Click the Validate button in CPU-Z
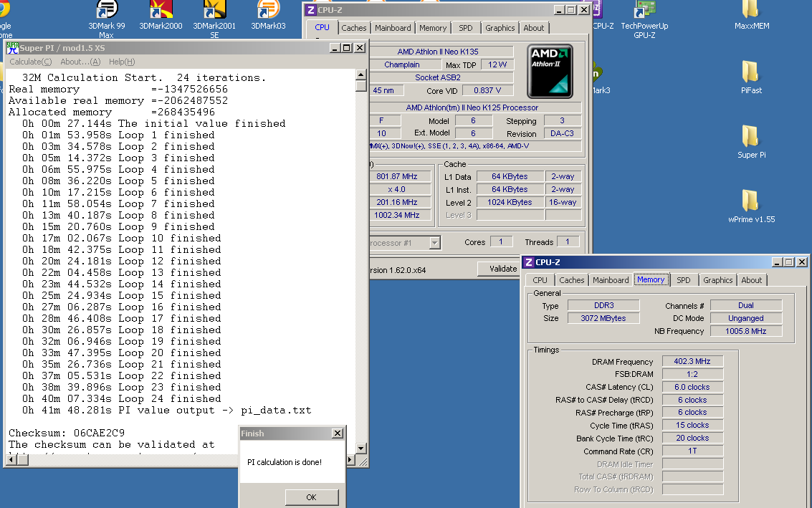The image size is (812, 508). coord(503,269)
